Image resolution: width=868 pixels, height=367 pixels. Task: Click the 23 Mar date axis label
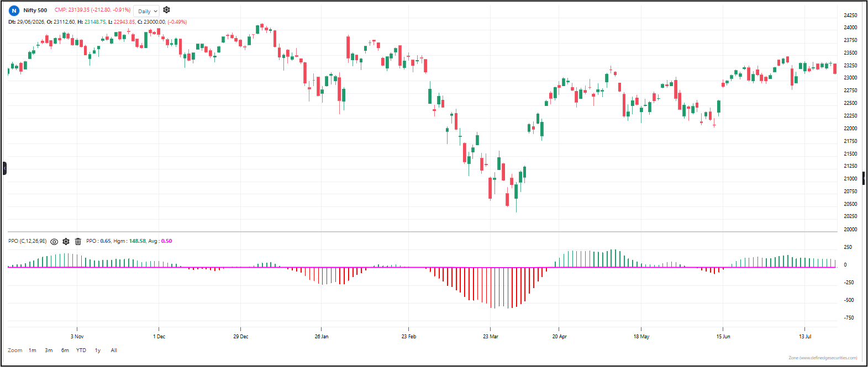click(491, 337)
